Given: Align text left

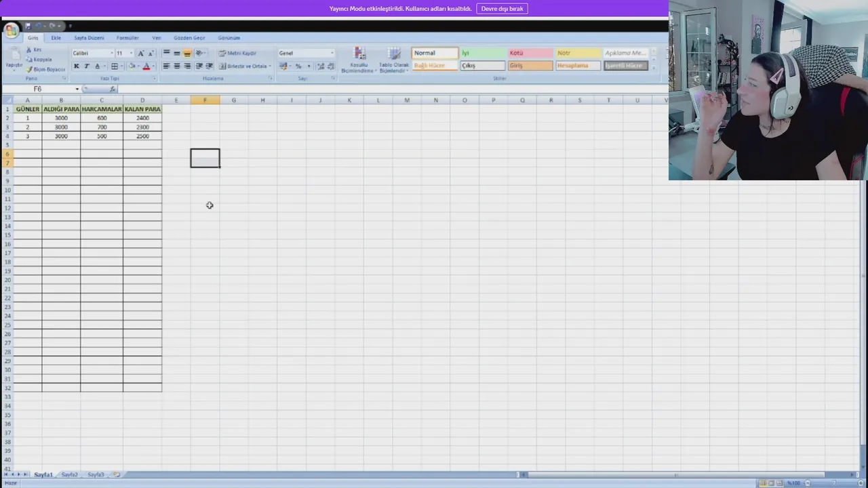Looking at the screenshot, I should point(167,66).
